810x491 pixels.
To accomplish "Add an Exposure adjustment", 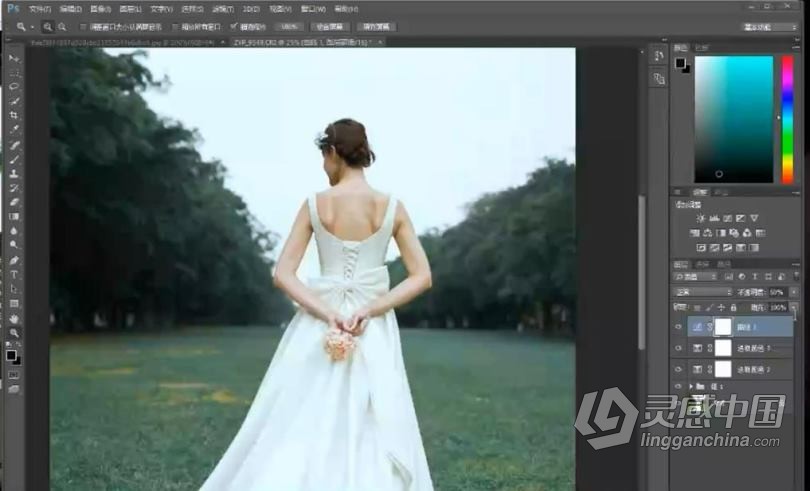I will (740, 218).
